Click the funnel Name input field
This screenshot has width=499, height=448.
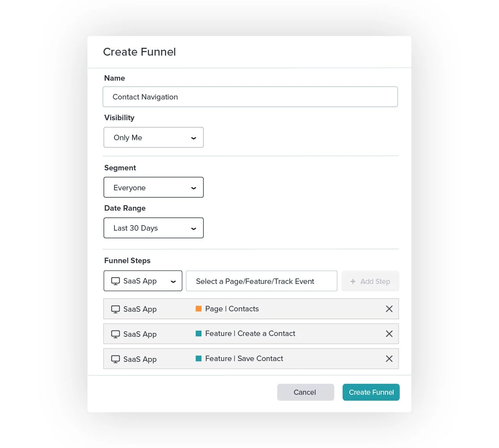250,97
